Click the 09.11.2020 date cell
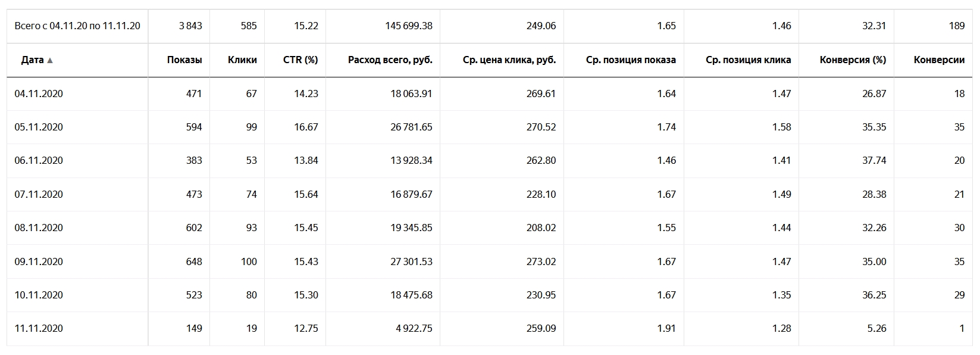Screen dimensions: 980x355 pos(39,261)
